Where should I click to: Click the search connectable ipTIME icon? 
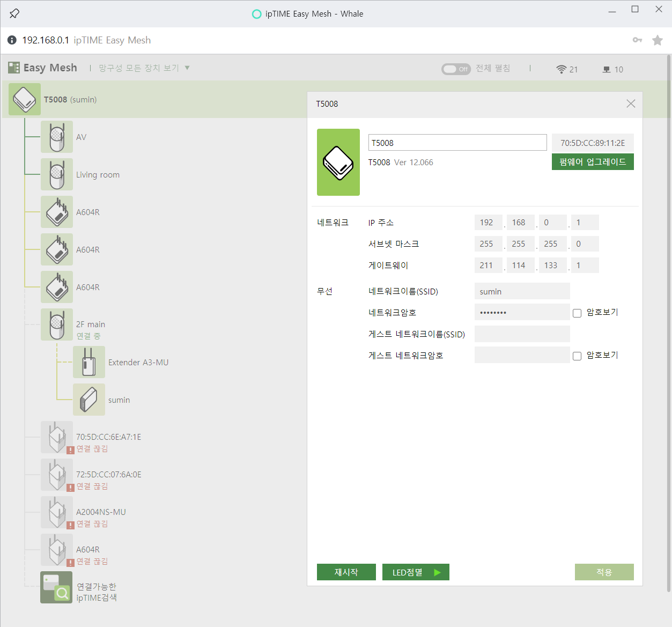tap(56, 587)
